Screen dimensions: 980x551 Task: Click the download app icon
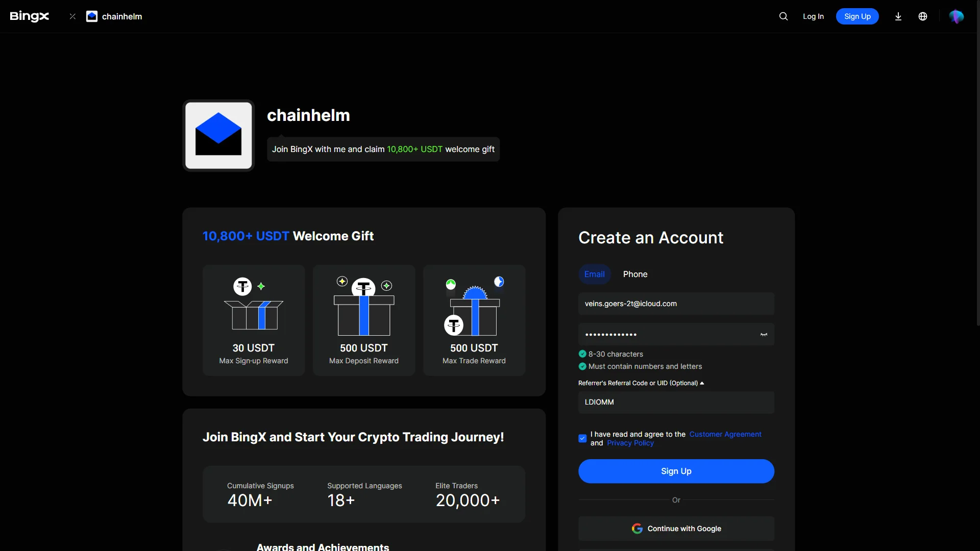click(x=898, y=16)
